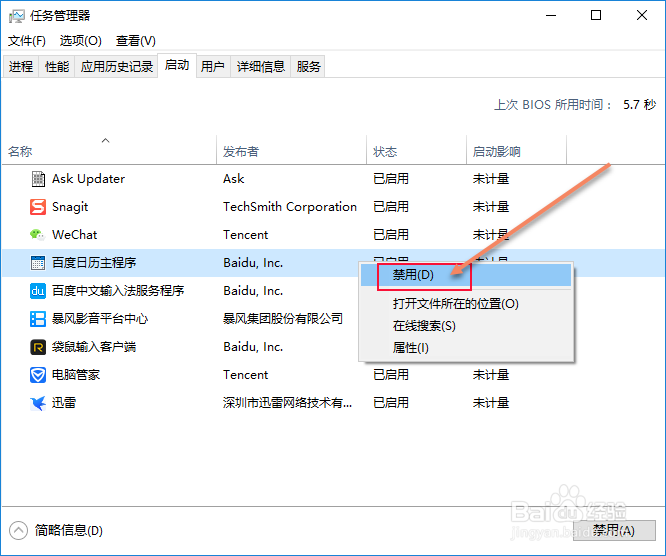Choose 在线搜索(S) in context menu
Screen dimensions: 666x556
pos(466,326)
